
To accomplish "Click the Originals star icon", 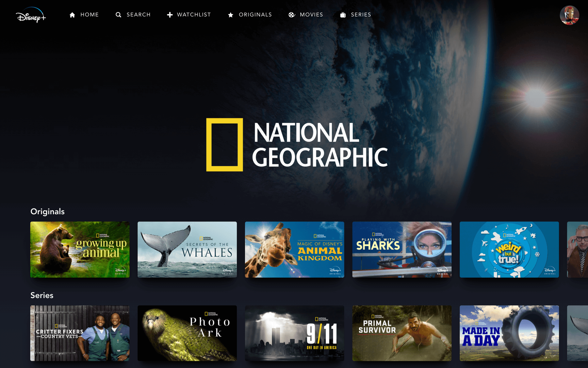I will click(x=231, y=15).
